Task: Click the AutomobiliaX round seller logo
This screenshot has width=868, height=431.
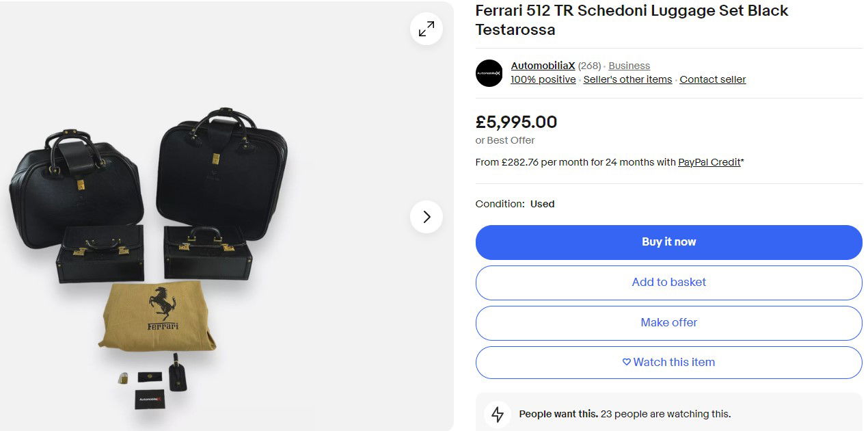Action: click(489, 73)
